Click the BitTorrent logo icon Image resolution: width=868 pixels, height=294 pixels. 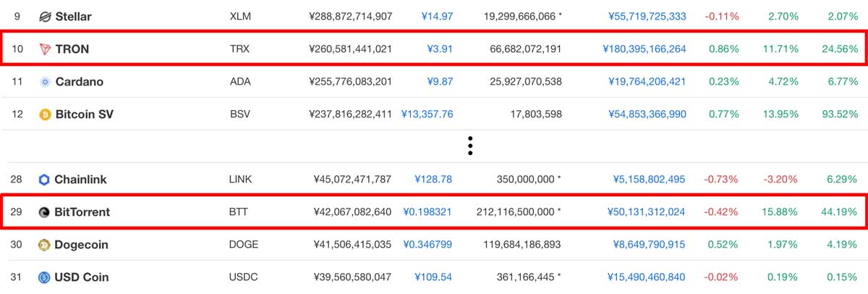point(45,212)
